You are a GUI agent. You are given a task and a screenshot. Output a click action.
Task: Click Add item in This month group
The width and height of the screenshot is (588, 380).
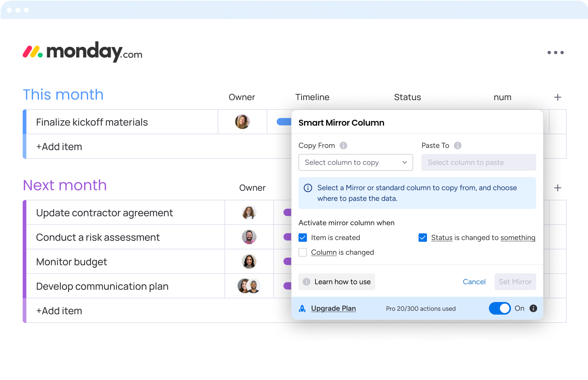59,147
